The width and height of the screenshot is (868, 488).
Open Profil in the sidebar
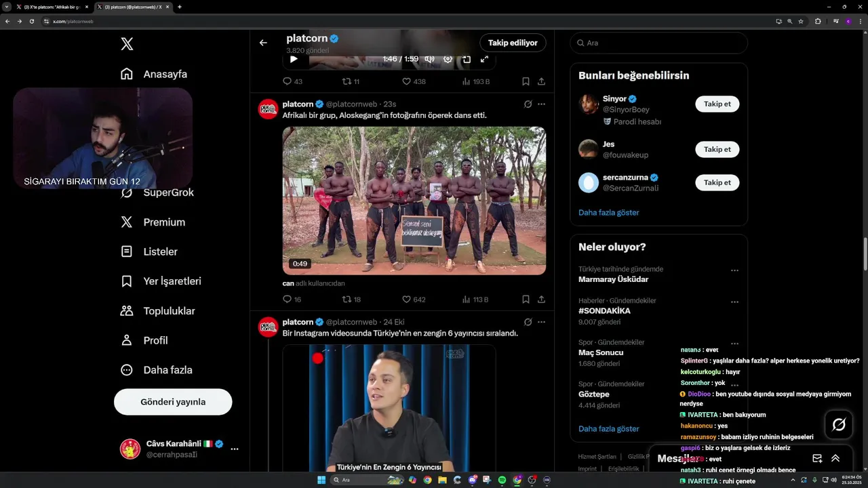(x=144, y=340)
